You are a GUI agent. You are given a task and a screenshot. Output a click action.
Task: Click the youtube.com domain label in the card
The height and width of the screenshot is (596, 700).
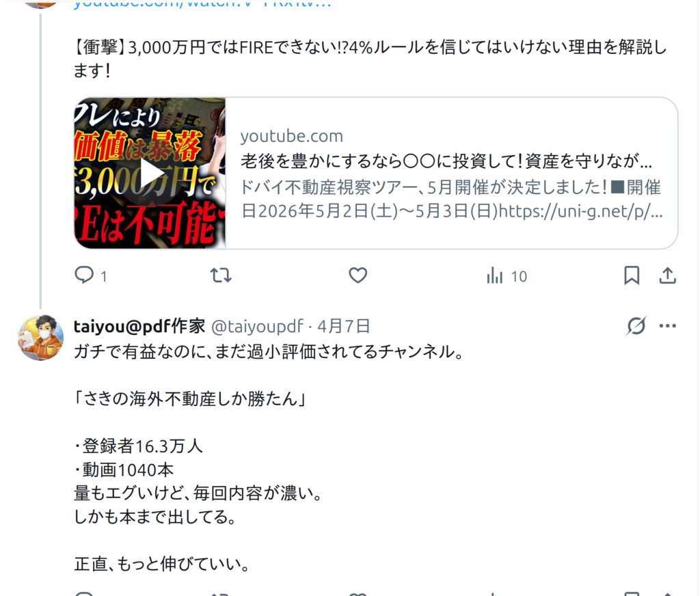pyautogui.click(x=291, y=136)
